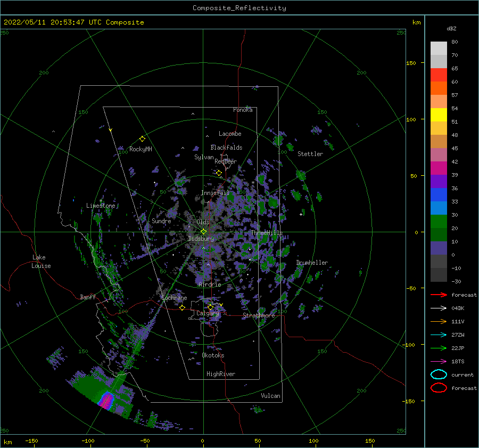Click the magenta high-reflectivity cell in southwest

106,400
